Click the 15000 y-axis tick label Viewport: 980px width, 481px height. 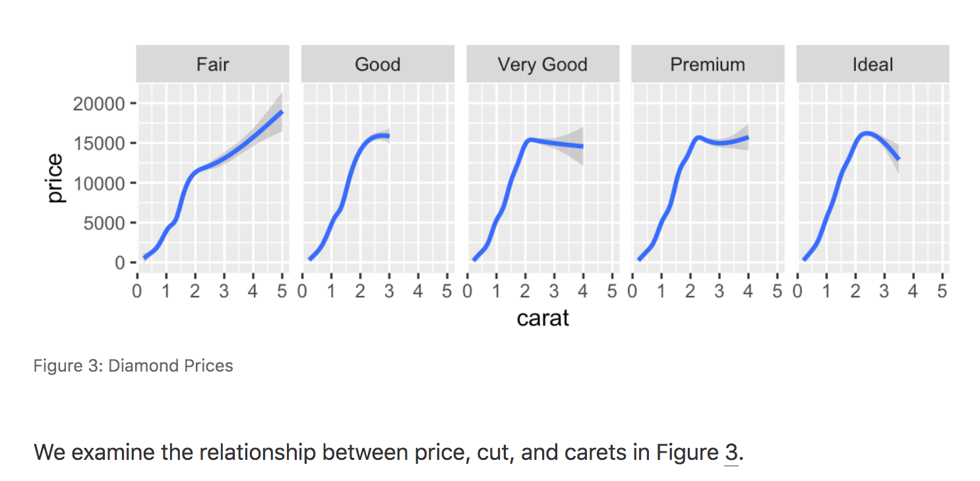[x=97, y=144]
